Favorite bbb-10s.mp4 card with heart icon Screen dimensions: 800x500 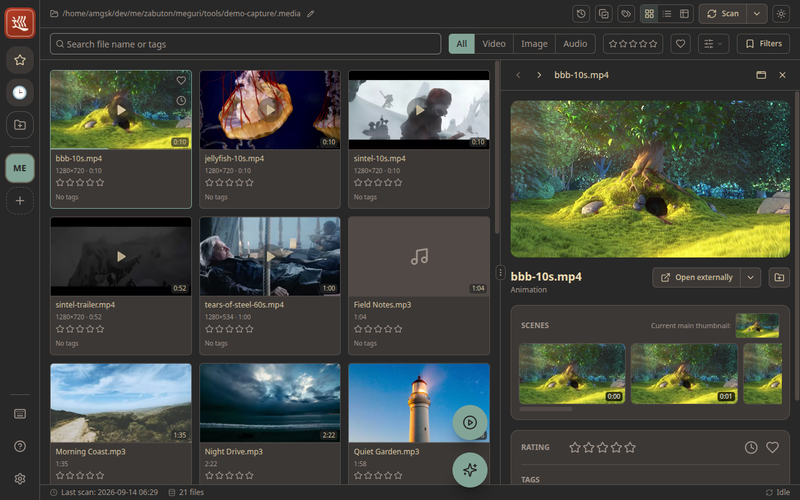pyautogui.click(x=181, y=80)
